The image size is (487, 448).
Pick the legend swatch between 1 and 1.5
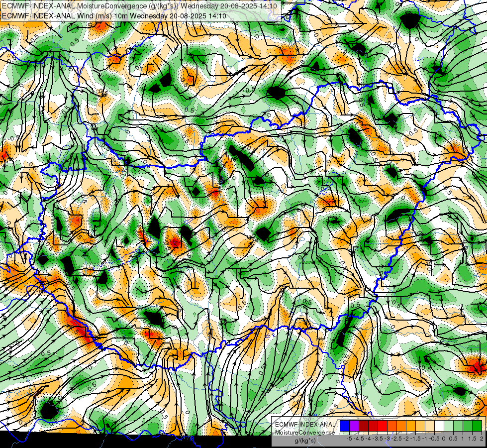468,426
